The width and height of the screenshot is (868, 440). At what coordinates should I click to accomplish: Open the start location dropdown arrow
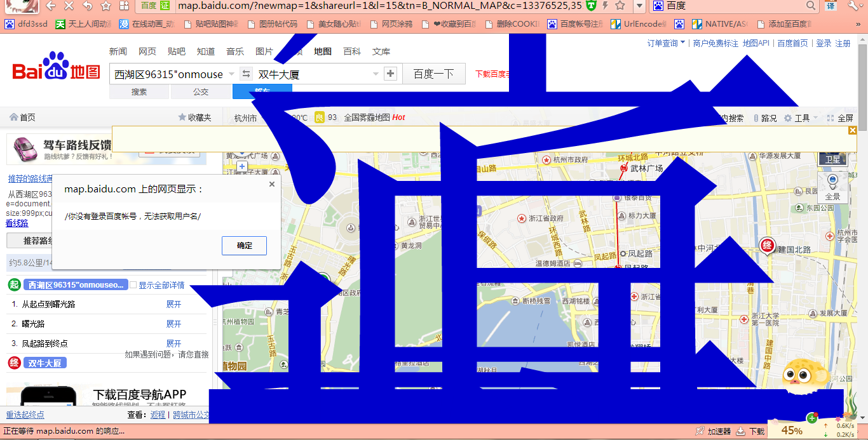click(x=232, y=74)
